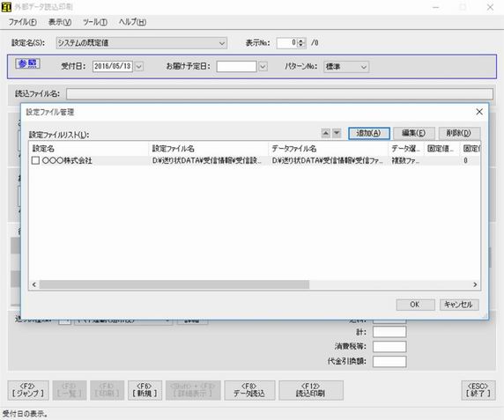Click the キャンセル button
This screenshot has height=420, width=504.
[x=459, y=305]
